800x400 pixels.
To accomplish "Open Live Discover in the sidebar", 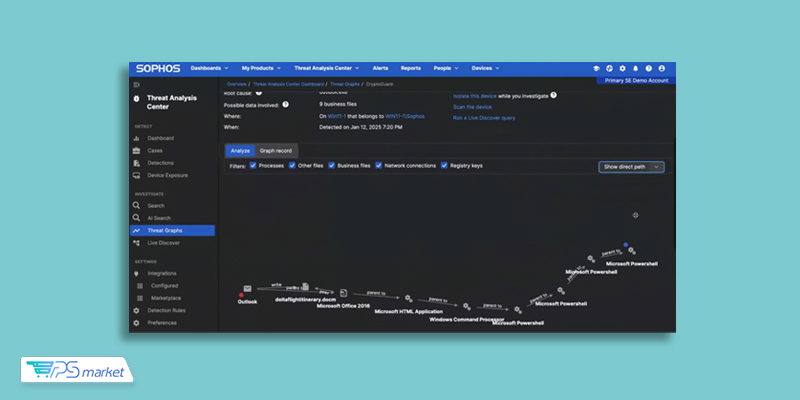I will tap(163, 243).
